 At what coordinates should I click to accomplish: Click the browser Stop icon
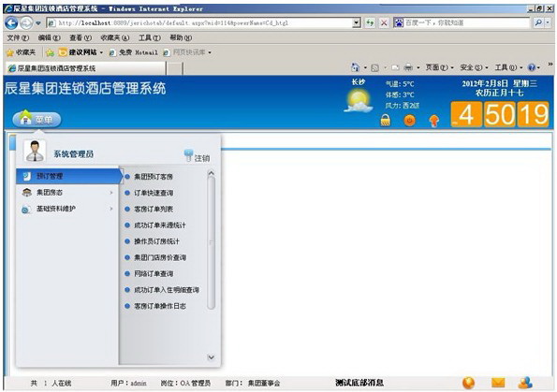pyautogui.click(x=384, y=23)
